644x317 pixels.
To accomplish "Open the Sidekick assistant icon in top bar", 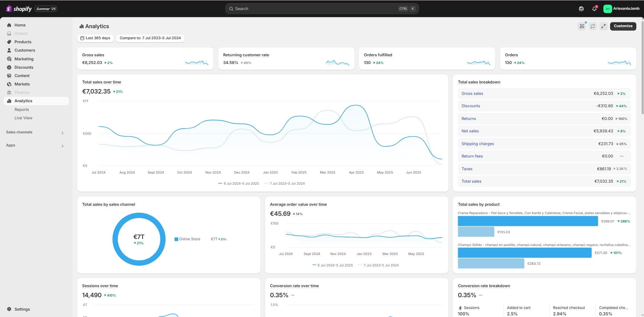I will click(x=581, y=9).
